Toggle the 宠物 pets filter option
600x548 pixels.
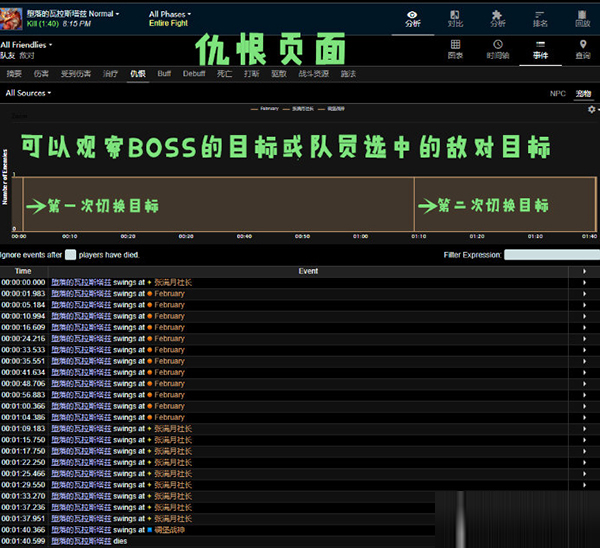tap(583, 93)
